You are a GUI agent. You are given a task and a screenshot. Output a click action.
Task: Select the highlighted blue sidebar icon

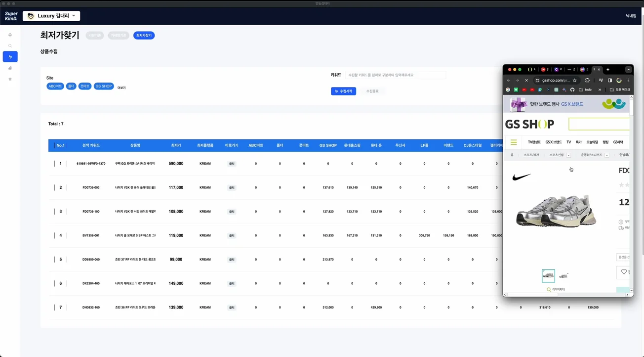coord(10,57)
